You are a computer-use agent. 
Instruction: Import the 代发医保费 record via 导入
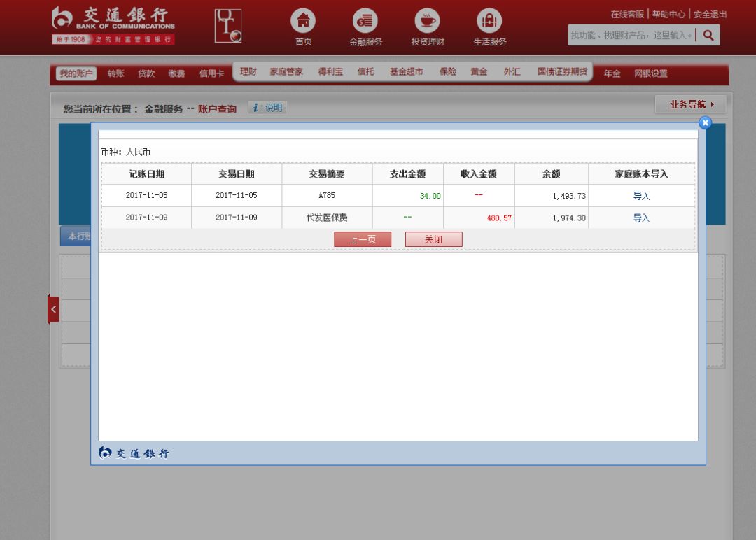tap(641, 218)
